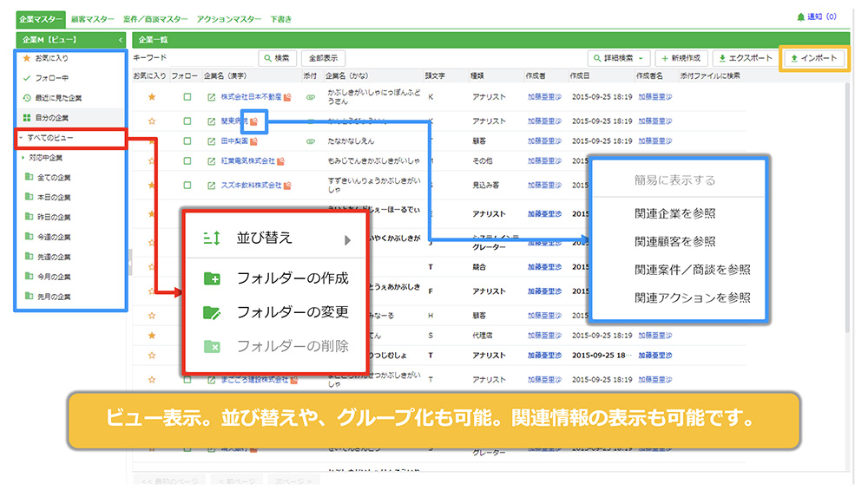This screenshot has height=490, width=868.
Task: Click the empty favorite star for 関東病院
Action: [x=152, y=121]
